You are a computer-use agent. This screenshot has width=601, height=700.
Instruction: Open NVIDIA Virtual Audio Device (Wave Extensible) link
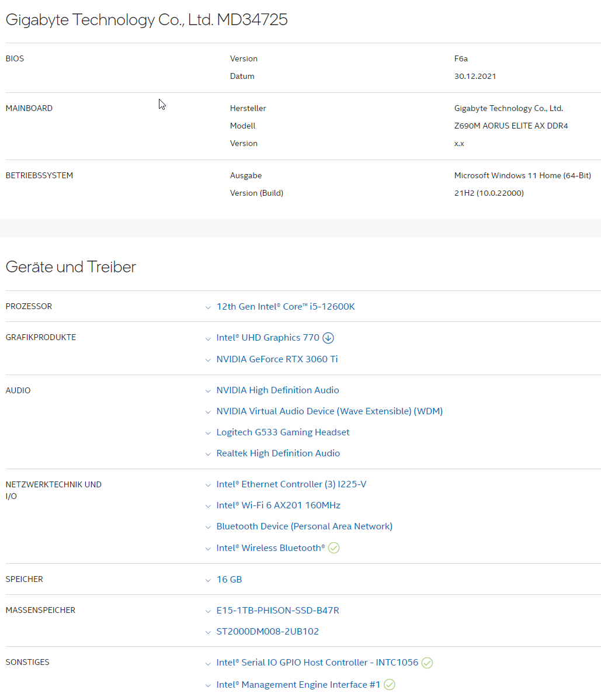tap(329, 411)
